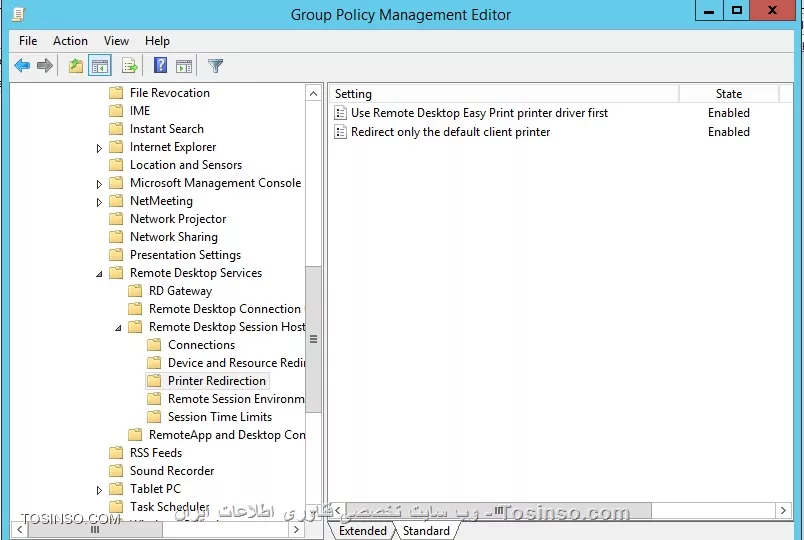The height and width of the screenshot is (540, 804).
Task: Select Remote Session Environment folder
Action: point(236,399)
